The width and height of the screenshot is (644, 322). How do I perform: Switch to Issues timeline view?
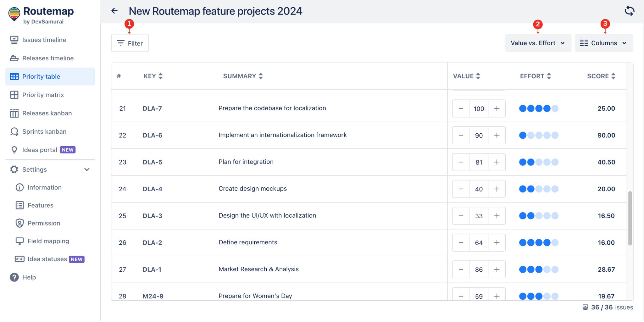click(x=44, y=40)
